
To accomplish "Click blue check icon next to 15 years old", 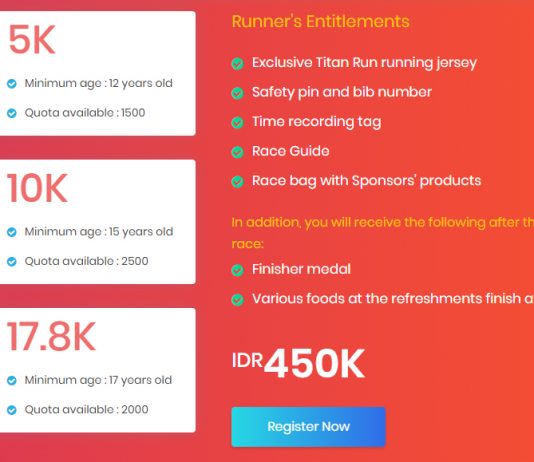I will (x=12, y=232).
